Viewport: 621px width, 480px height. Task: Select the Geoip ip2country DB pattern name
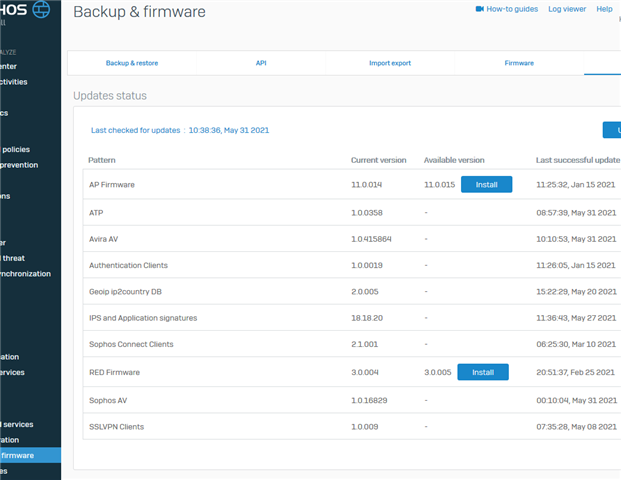pos(125,292)
